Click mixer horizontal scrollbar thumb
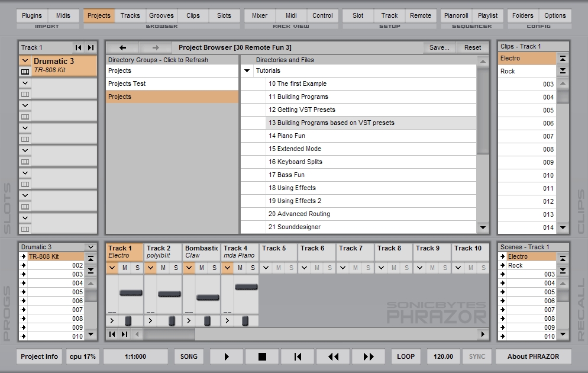This screenshot has width=588, height=373. point(170,334)
